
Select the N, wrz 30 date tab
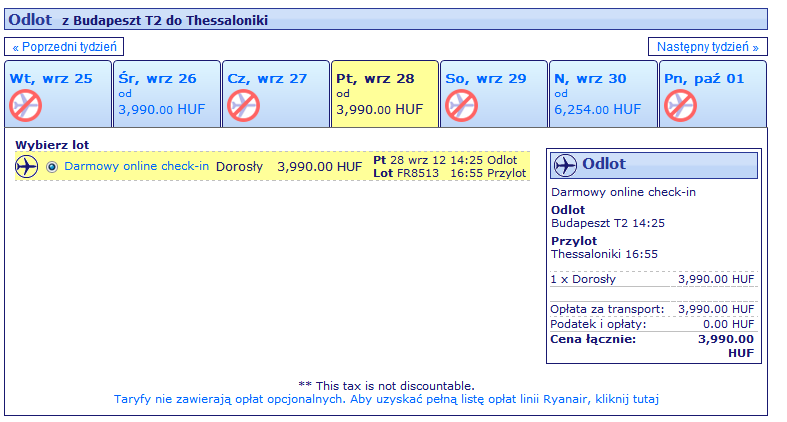pyautogui.click(x=603, y=94)
